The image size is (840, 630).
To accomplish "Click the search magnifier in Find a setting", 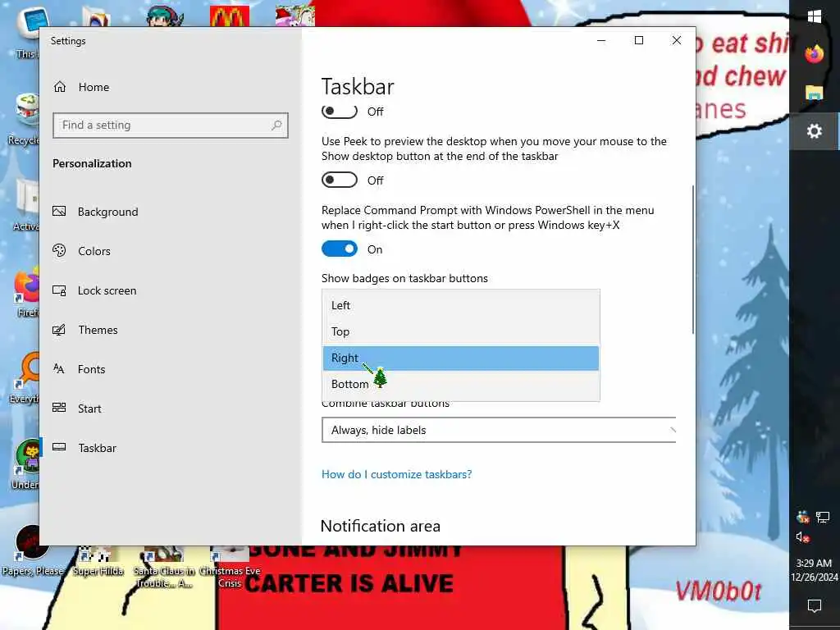I will click(276, 125).
